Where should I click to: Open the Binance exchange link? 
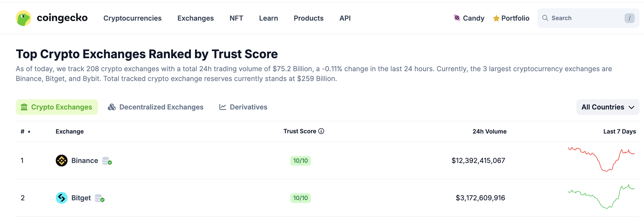point(84,161)
